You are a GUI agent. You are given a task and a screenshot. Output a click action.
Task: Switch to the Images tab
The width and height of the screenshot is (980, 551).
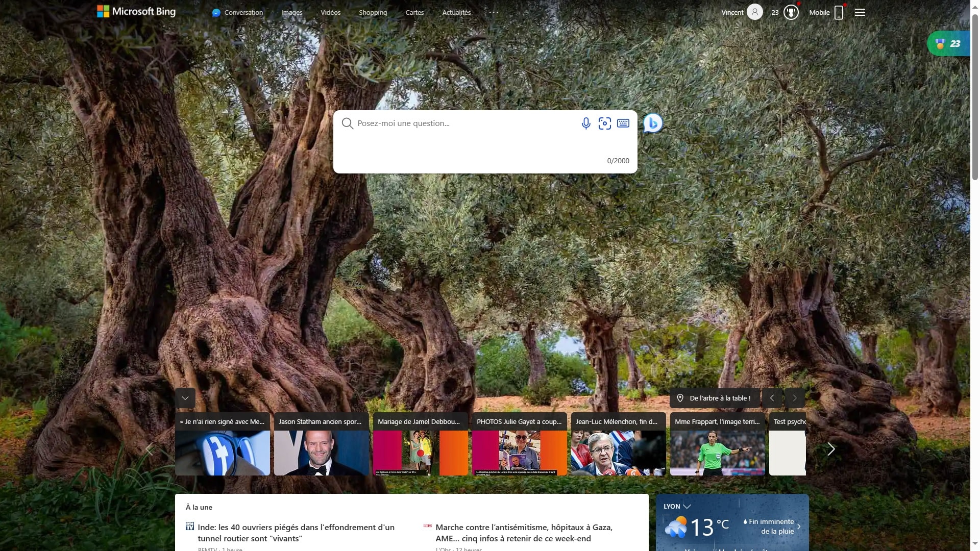coord(291,12)
